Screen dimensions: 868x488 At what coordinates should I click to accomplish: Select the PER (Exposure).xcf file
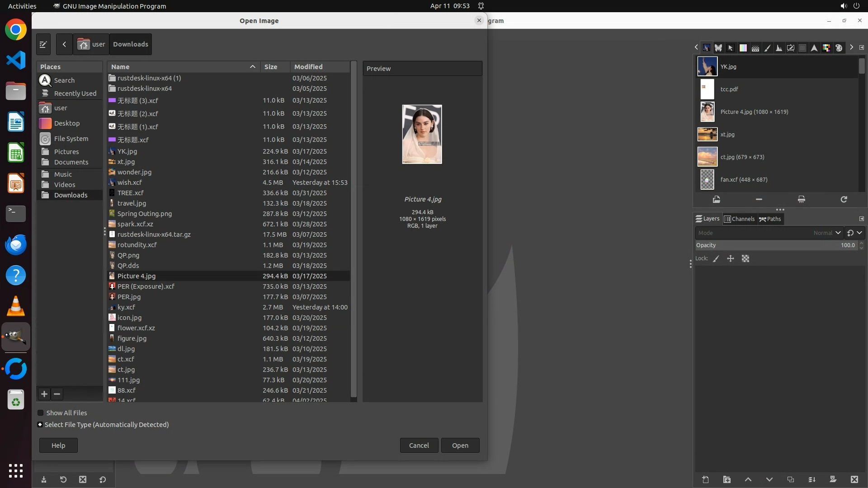coord(146,286)
